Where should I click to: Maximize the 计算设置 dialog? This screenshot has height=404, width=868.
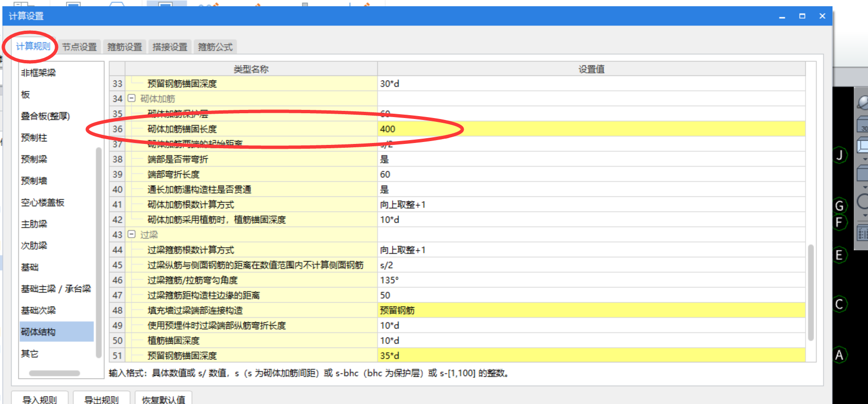[x=802, y=16]
